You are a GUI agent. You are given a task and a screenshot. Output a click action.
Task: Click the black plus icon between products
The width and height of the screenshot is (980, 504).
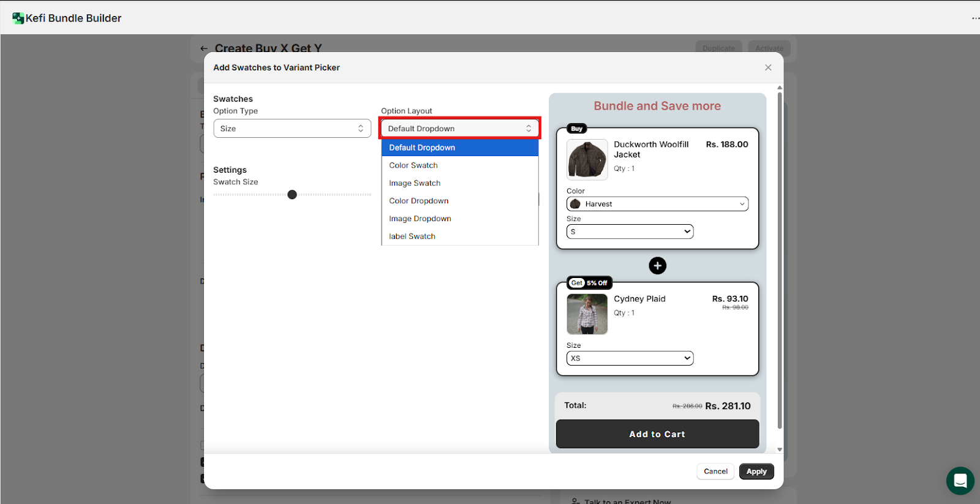click(x=657, y=266)
